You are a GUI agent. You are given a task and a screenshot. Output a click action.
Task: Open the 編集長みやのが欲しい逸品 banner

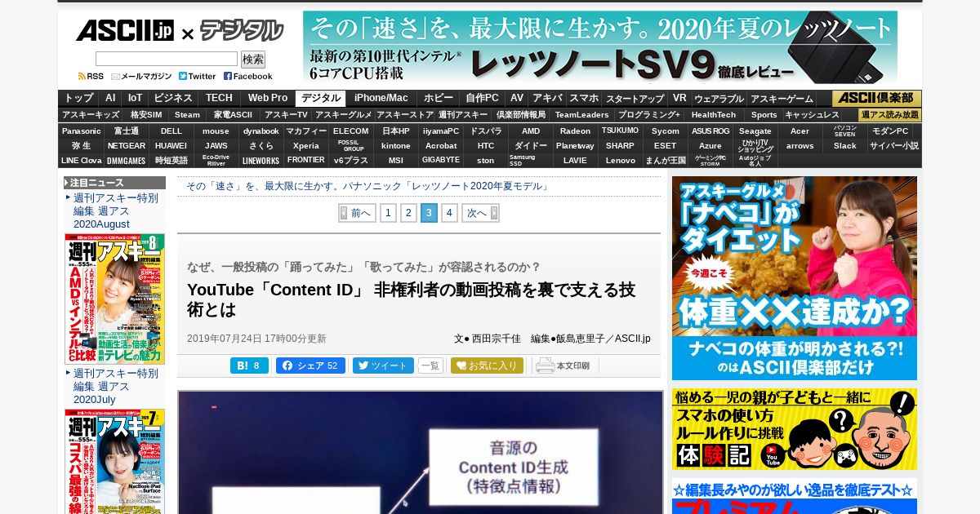[x=795, y=496]
